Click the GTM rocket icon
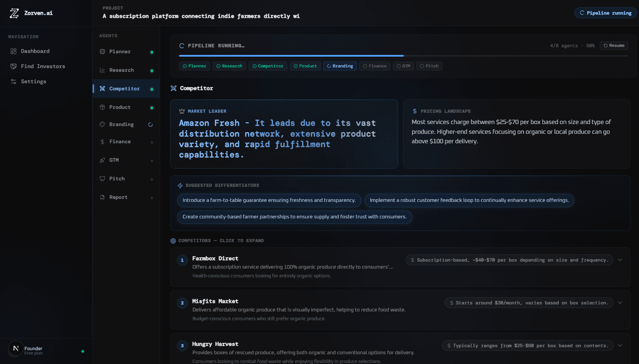The image size is (639, 364). coord(102,160)
